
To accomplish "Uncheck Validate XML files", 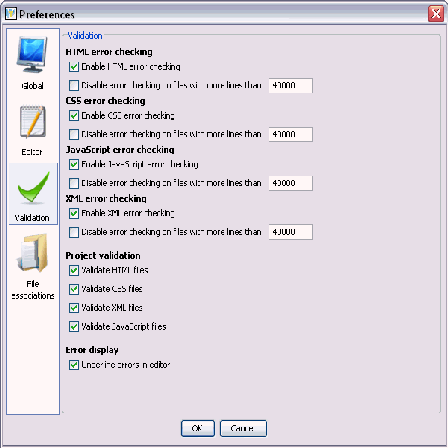I will 74,308.
